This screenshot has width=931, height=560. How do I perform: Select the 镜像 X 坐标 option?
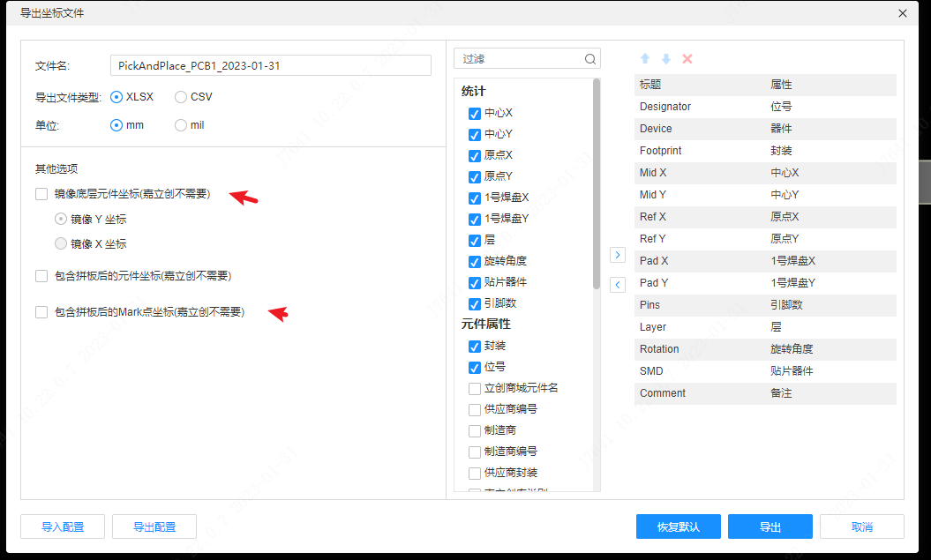(x=60, y=243)
